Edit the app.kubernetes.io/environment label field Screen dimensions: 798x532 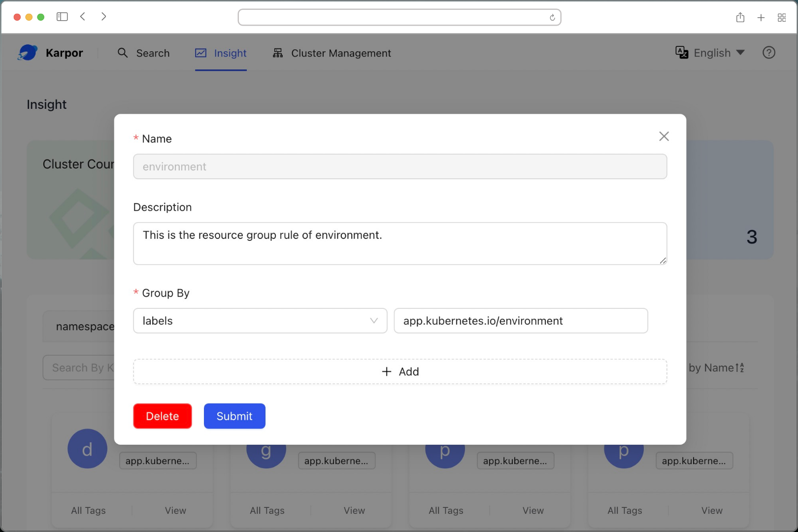tap(521, 321)
